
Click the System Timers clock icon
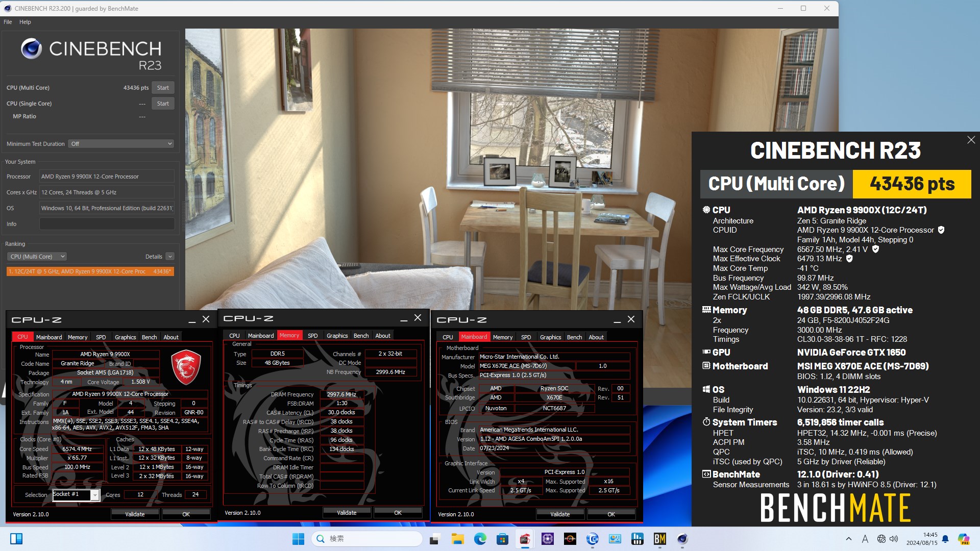(x=706, y=422)
